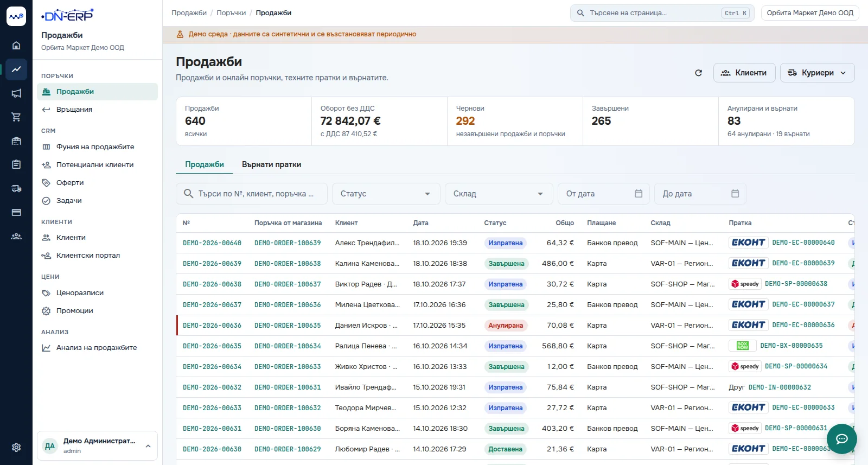The width and height of the screenshot is (868, 465).
Task: Click the DN-ERP logo in the sidebar
Action: coord(67,15)
